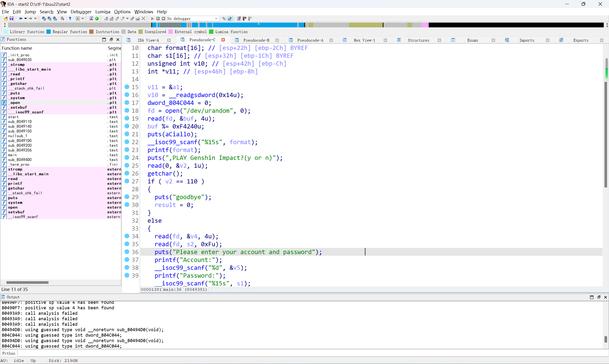The width and height of the screenshot is (609, 364).
Task: Select the main function in list
Action: (12, 155)
